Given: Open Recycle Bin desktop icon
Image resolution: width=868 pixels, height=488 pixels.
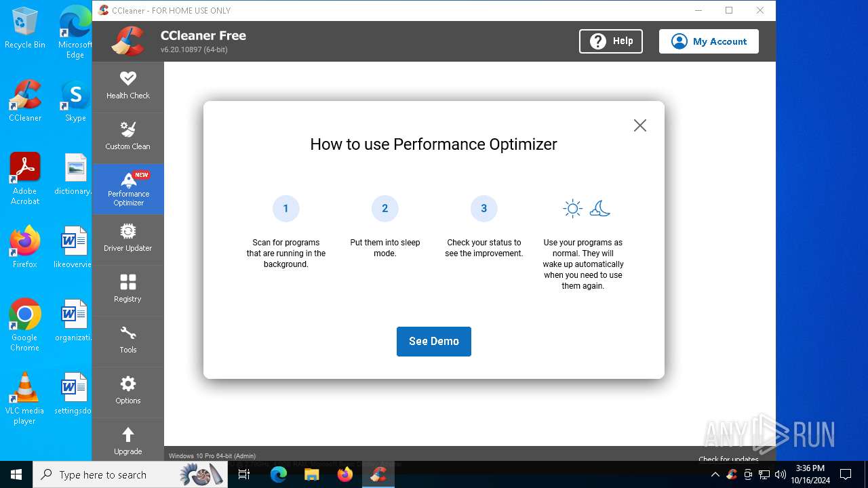Looking at the screenshot, I should (25, 28).
